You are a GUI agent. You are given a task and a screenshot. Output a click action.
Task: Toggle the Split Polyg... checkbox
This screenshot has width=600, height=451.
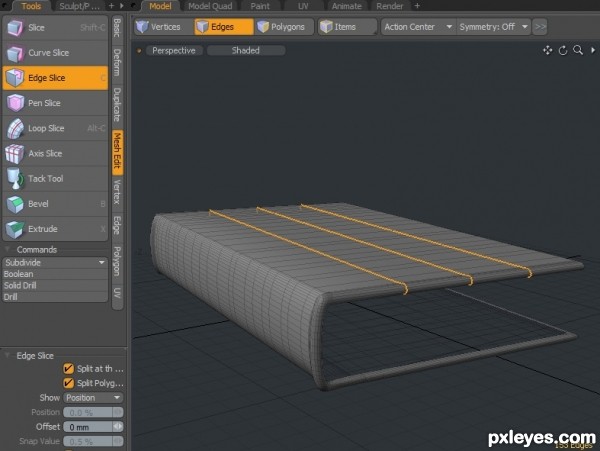click(68, 383)
